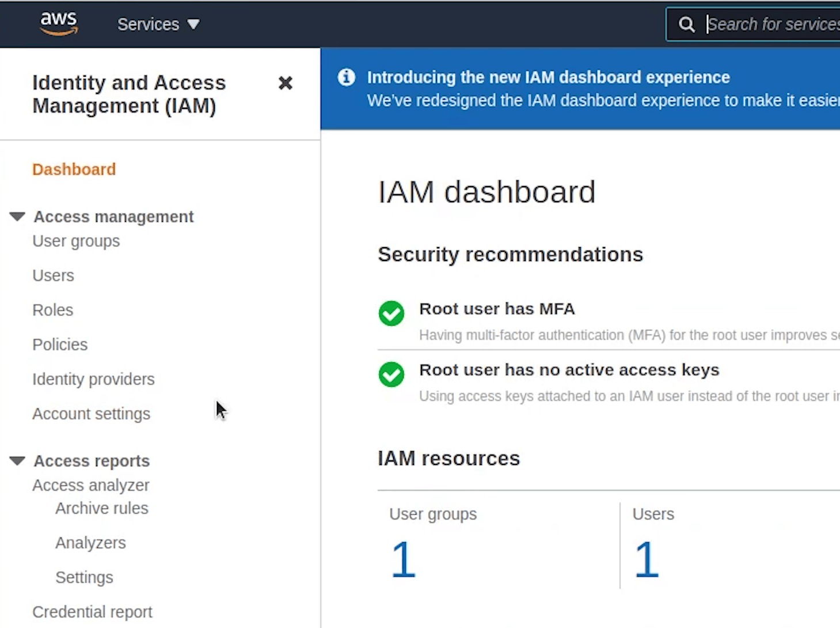The image size is (840, 628).
Task: Open the Credential report
Action: [92, 612]
